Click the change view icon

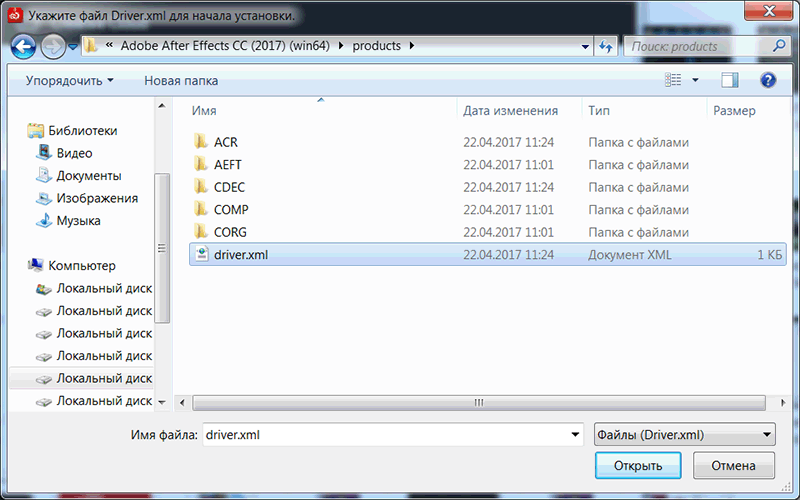pos(673,80)
